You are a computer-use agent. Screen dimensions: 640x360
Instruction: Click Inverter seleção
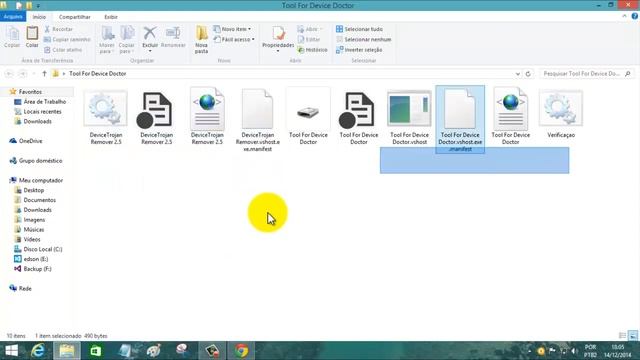(x=359, y=50)
